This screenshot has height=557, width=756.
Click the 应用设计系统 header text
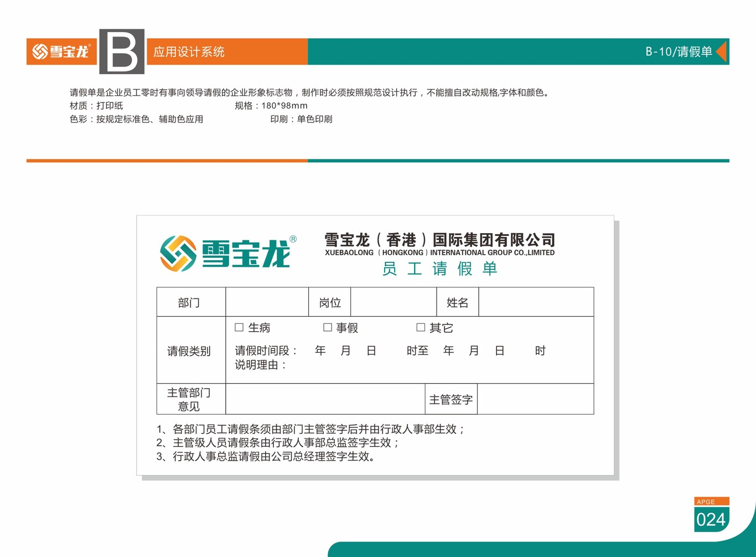click(x=189, y=52)
